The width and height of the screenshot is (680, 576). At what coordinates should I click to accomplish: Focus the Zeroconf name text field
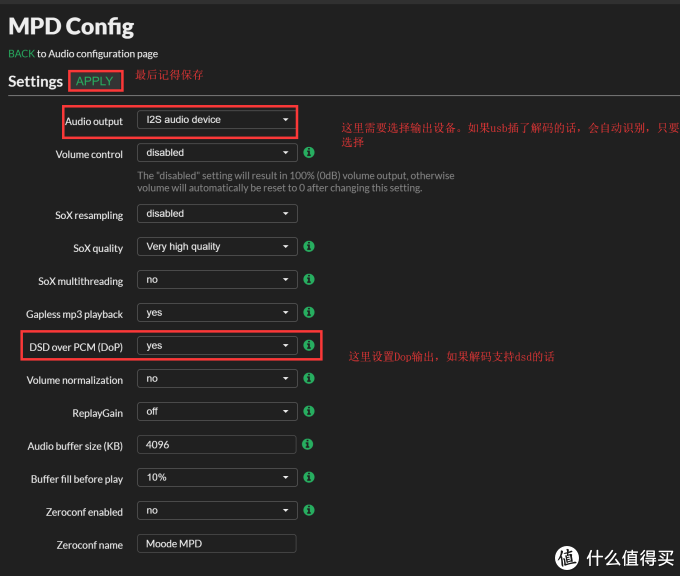(216, 543)
